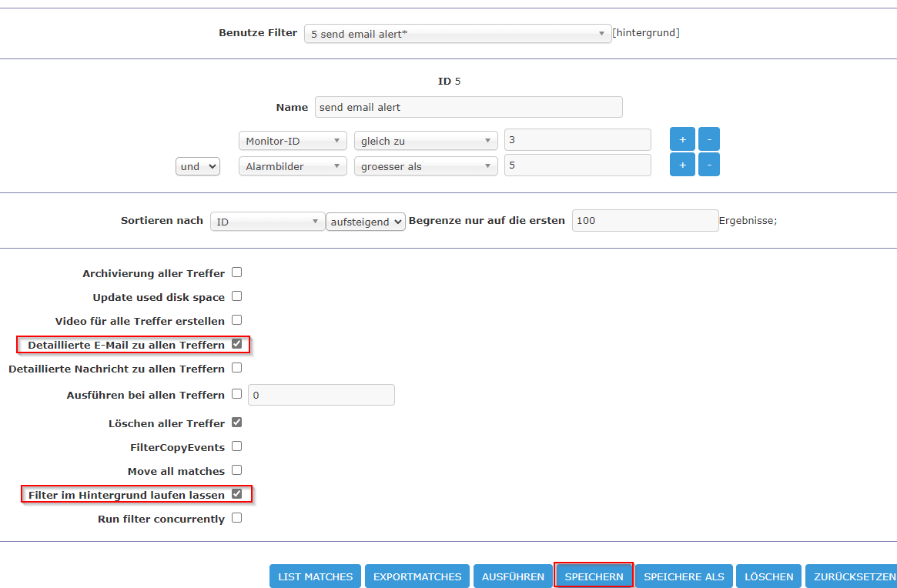Uncheck 'Detaillierte E-Mail zu allen Treffern'

tap(237, 344)
